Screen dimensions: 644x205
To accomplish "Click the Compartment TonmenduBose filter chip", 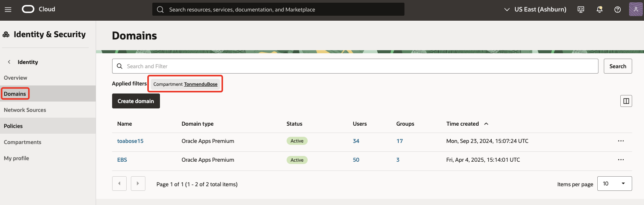I will pyautogui.click(x=185, y=84).
